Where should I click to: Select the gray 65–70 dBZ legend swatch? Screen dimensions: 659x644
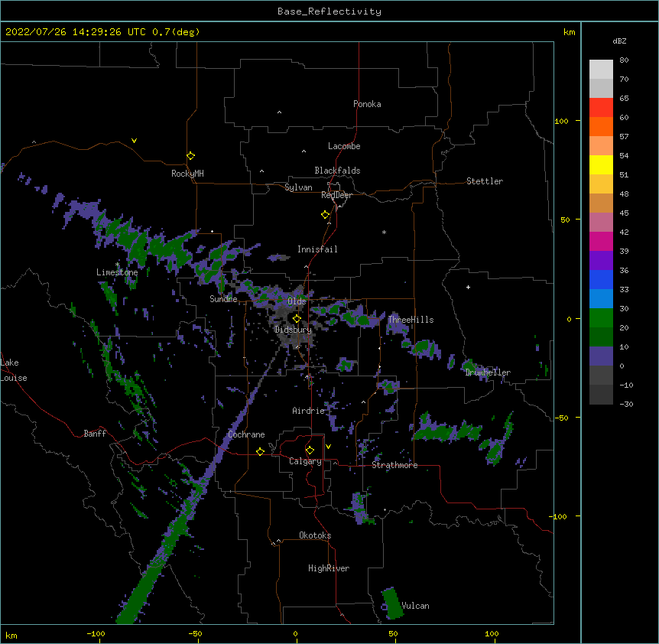pos(601,88)
